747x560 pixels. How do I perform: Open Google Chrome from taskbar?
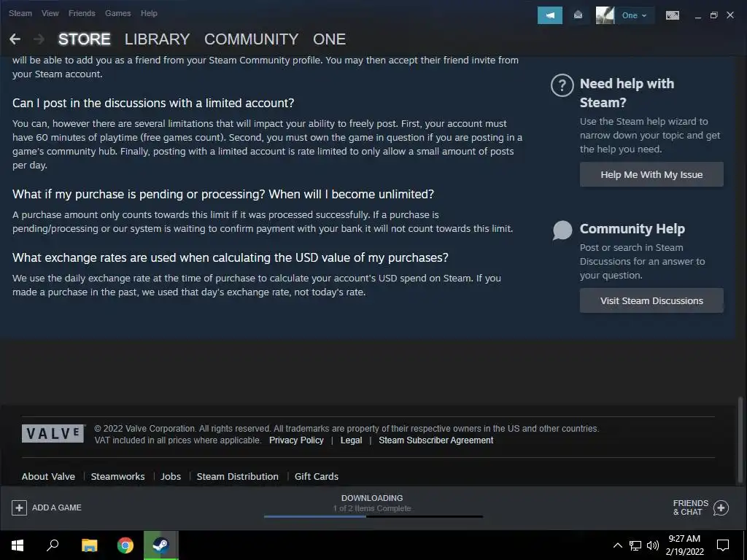(x=125, y=545)
